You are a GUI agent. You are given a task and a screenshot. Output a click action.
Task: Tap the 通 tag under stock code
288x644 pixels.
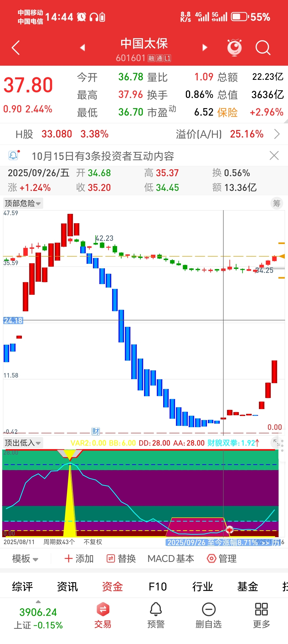click(159, 58)
